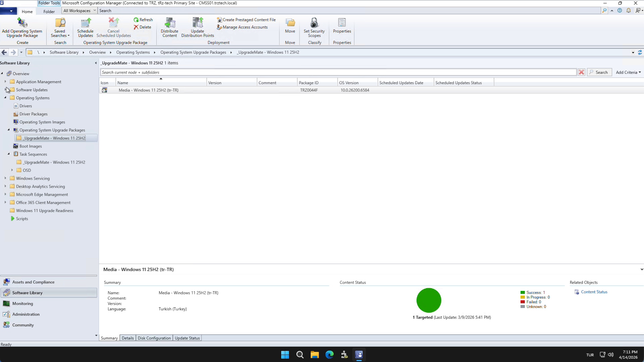The height and width of the screenshot is (362, 644).
Task: Switch to Home ribbon tab
Action: point(27,11)
